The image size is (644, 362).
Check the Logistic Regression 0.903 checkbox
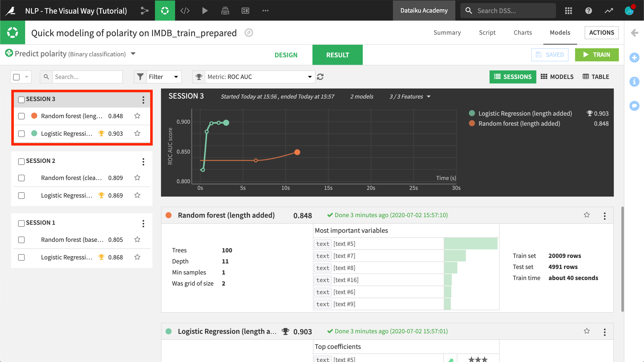[x=21, y=134]
